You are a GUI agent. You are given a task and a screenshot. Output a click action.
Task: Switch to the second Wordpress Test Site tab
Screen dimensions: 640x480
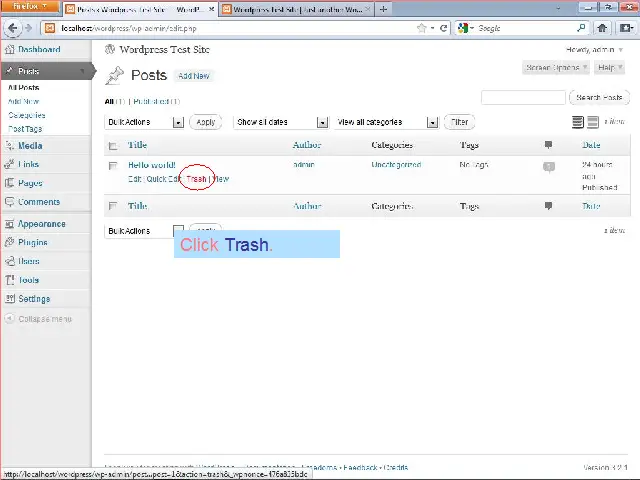pos(296,9)
